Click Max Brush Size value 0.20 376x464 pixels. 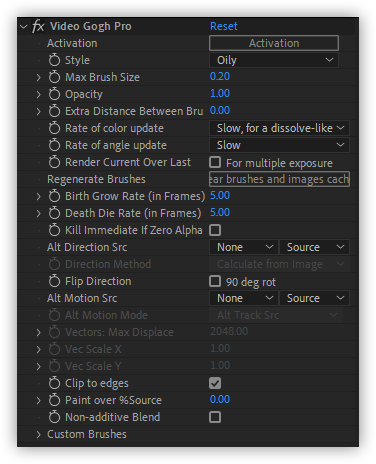220,76
